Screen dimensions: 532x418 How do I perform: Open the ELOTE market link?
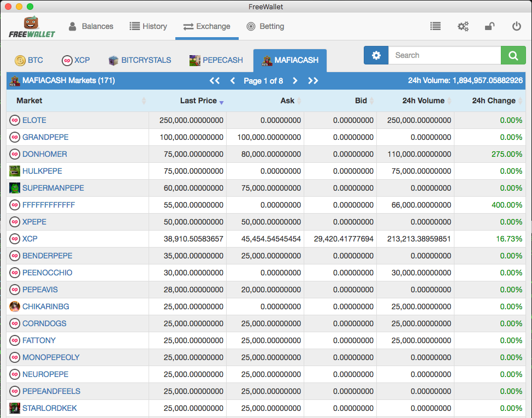pos(34,120)
